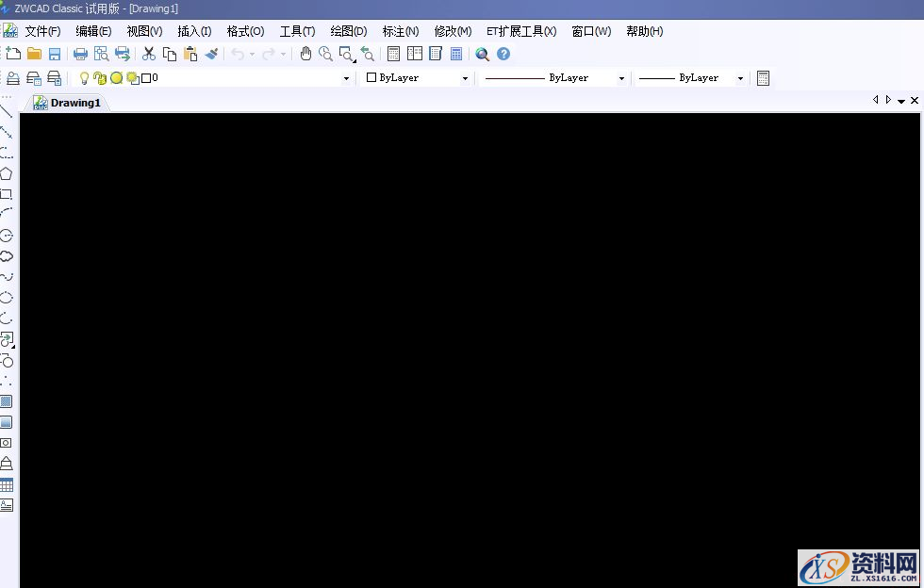Open the Find and Replace search
The height and width of the screenshot is (588, 924).
[x=482, y=54]
